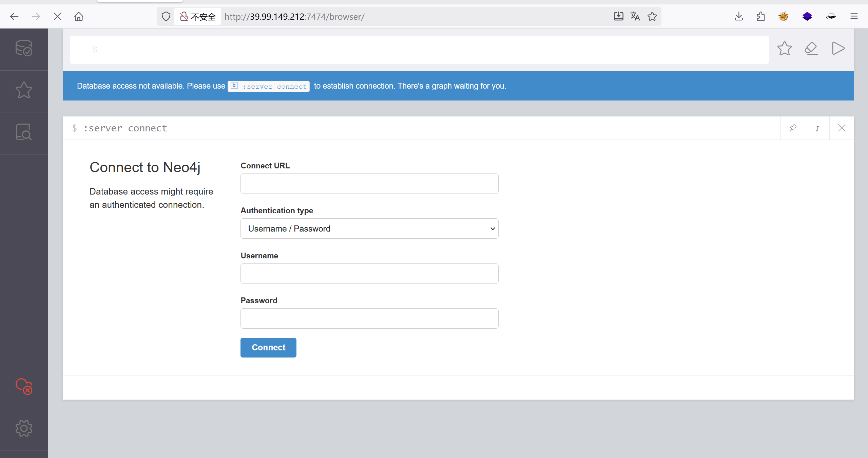Focus the Connect URL input field
Screen dimensions: 868x458
pyautogui.click(x=369, y=184)
